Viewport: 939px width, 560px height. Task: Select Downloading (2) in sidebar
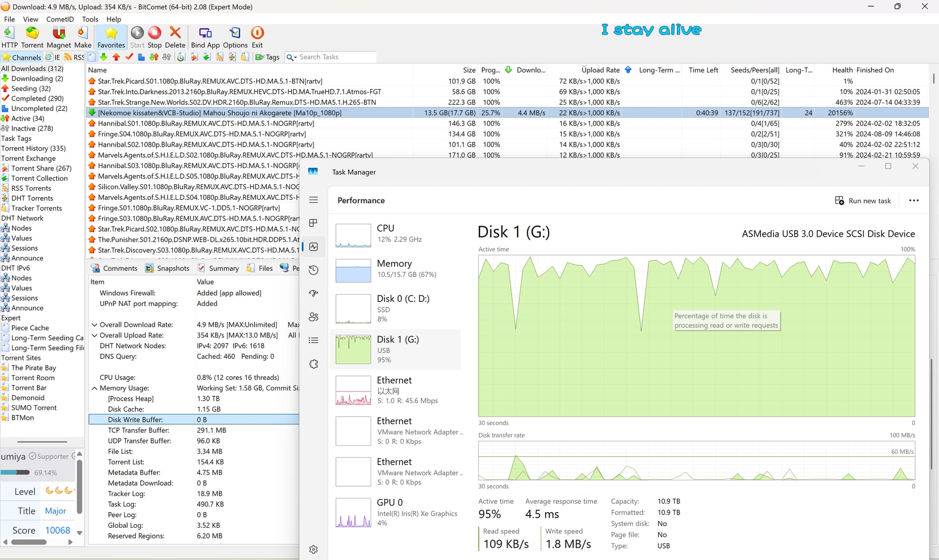(37, 78)
